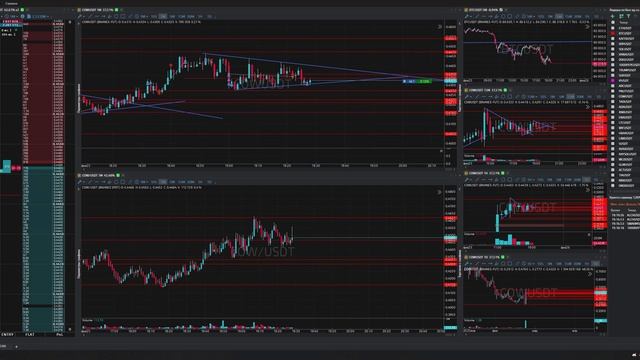The image size is (640, 360).
Task: Expand the double-arrow panel toggle in upper COWUSDT chart
Action: pos(440,27)
